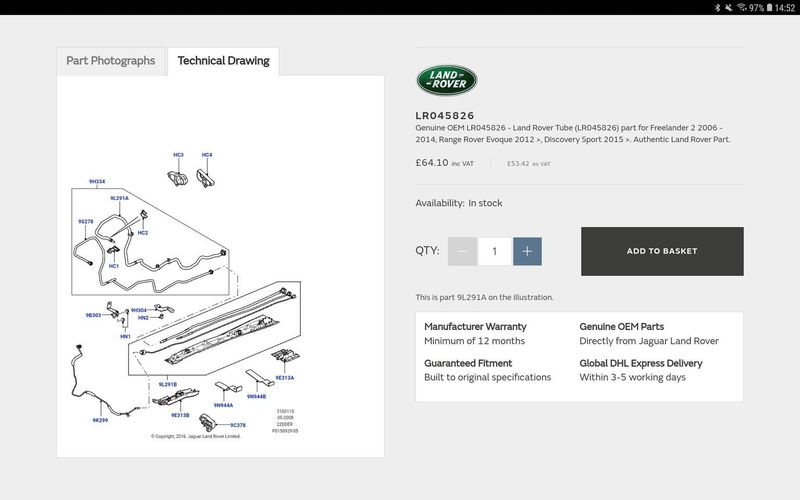Click the 9L291A label in drawing
Screen dimensions: 800x500
click(119, 198)
